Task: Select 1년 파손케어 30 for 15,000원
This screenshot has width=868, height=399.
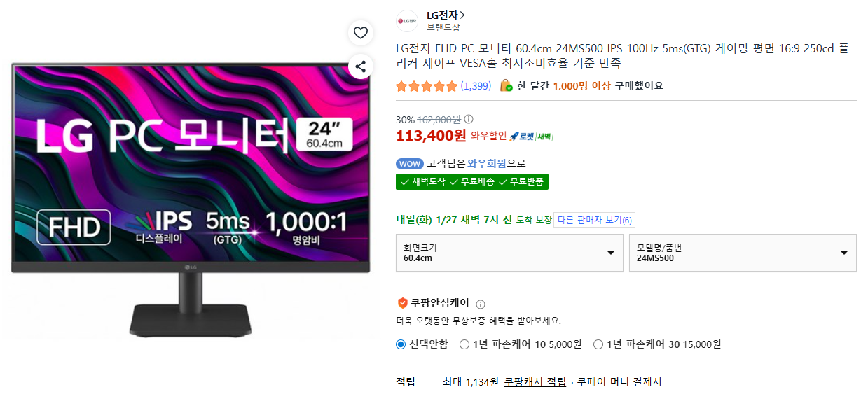Action: point(598,344)
